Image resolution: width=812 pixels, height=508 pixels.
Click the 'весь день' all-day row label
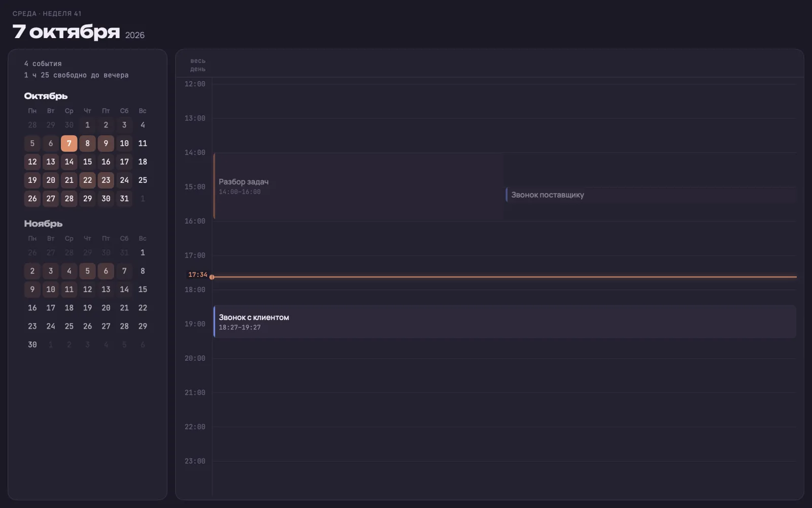(198, 65)
